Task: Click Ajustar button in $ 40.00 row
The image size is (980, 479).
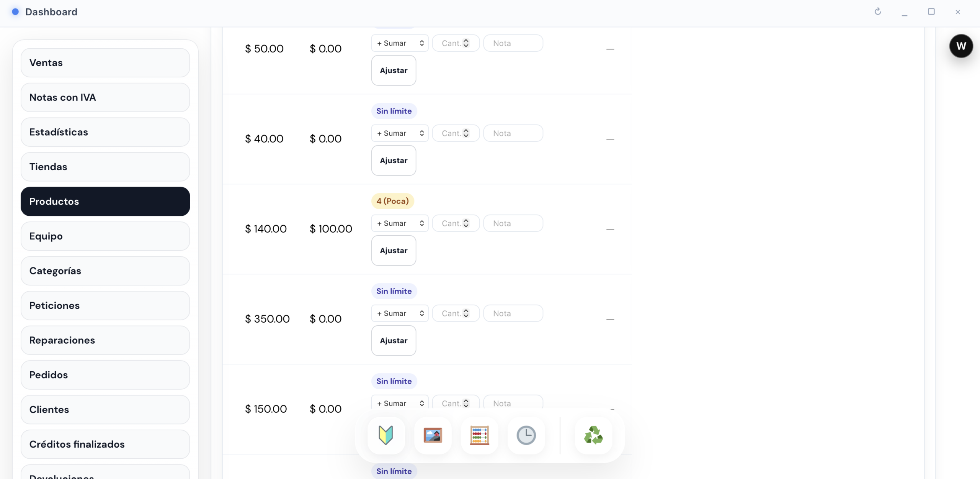Action: 394,161
